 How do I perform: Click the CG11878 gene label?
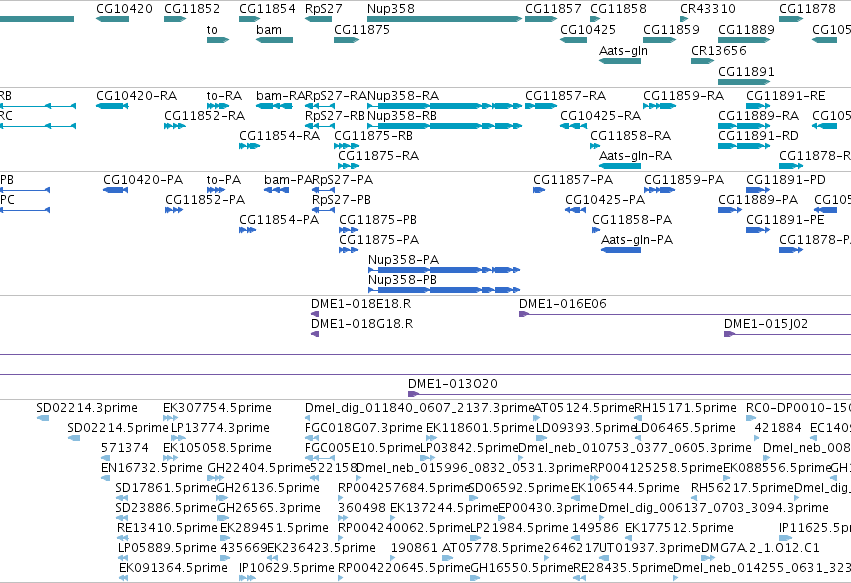(x=807, y=9)
